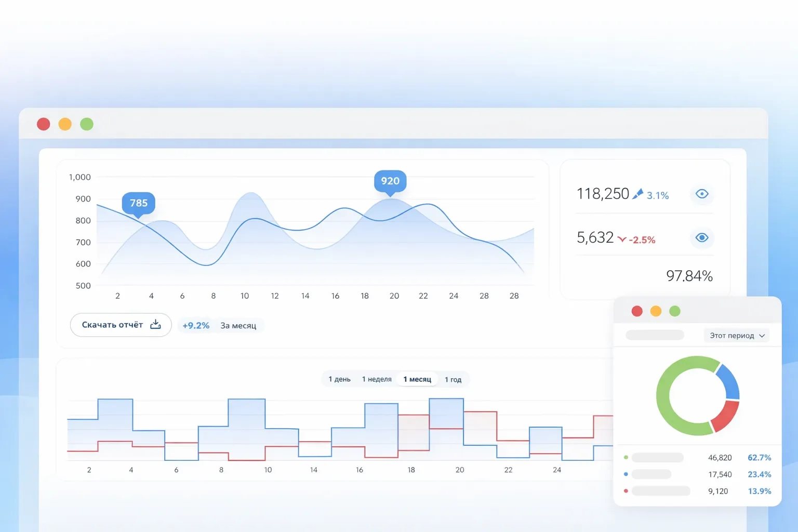
Task: Click the +9.2% growth badge
Action: coord(196,326)
